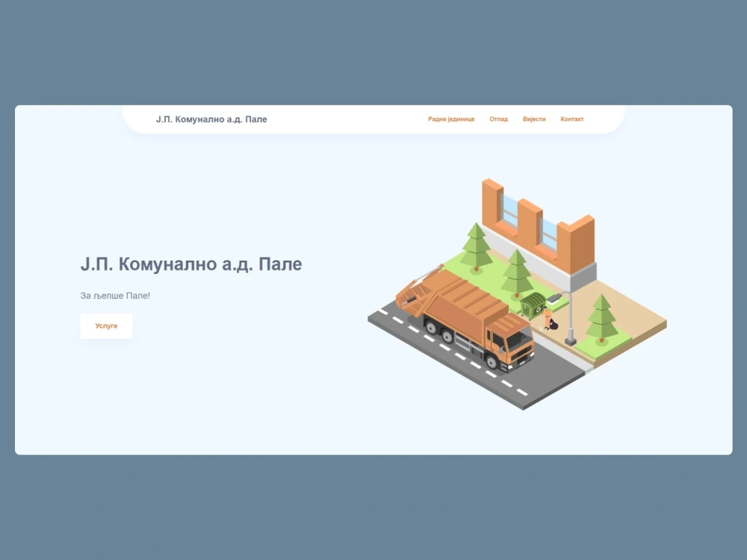The image size is (747, 560).
Task: Click the Услуге button
Action: [106, 326]
